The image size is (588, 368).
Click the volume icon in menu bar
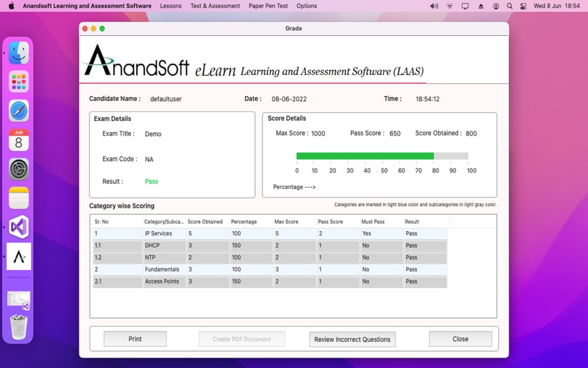click(x=434, y=6)
